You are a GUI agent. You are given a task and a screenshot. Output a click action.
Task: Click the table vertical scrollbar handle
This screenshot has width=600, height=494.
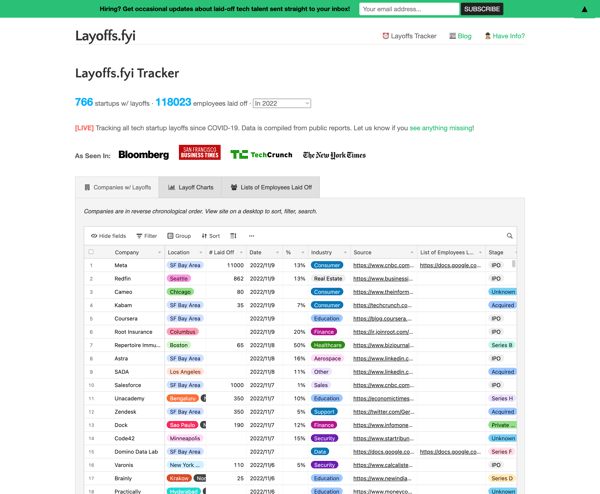514,264
